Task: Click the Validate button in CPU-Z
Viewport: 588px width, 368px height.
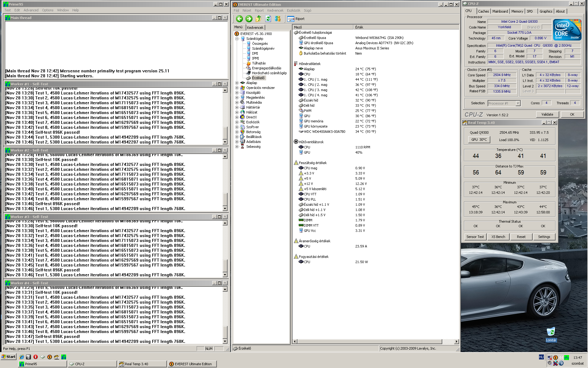Action: pos(547,114)
